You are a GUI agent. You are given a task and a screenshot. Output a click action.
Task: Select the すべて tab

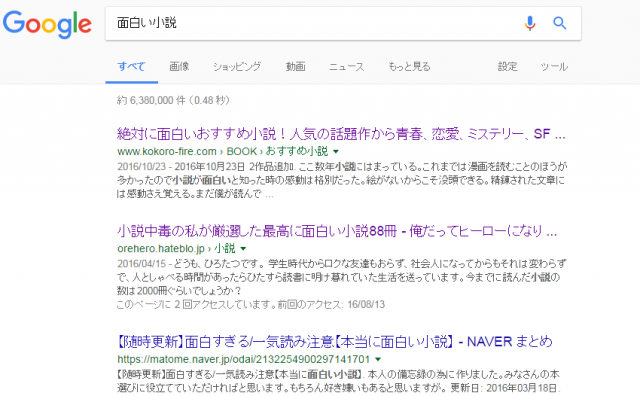tap(131, 67)
